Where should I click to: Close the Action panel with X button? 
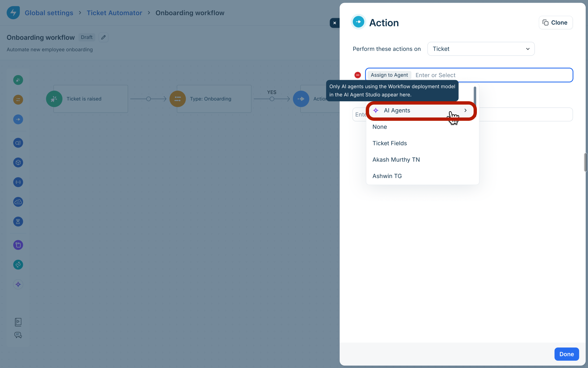(x=335, y=23)
